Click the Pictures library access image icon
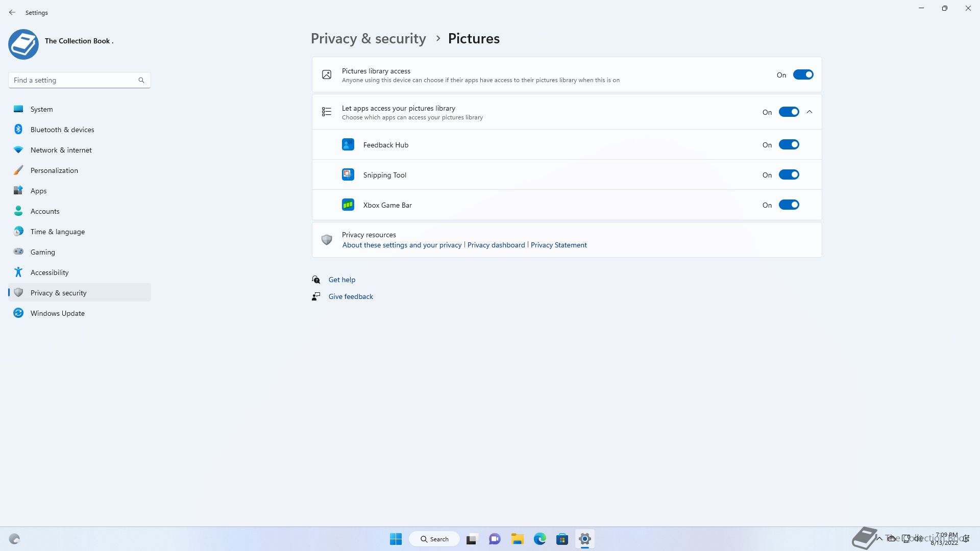 pyautogui.click(x=327, y=74)
